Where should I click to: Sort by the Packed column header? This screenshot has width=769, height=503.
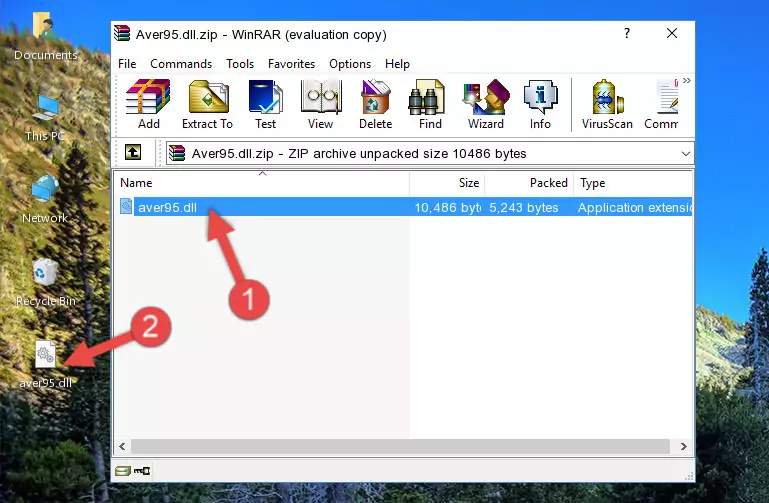pyautogui.click(x=529, y=183)
